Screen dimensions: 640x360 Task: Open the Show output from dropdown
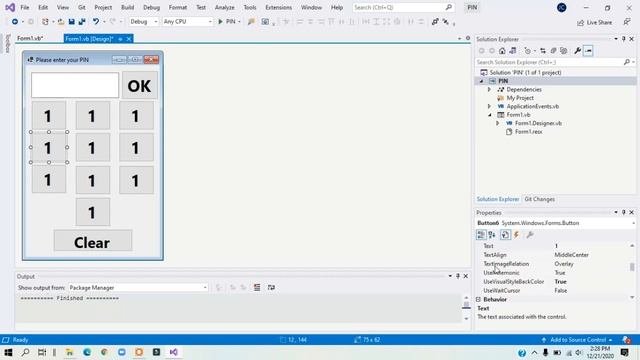click(x=138, y=288)
